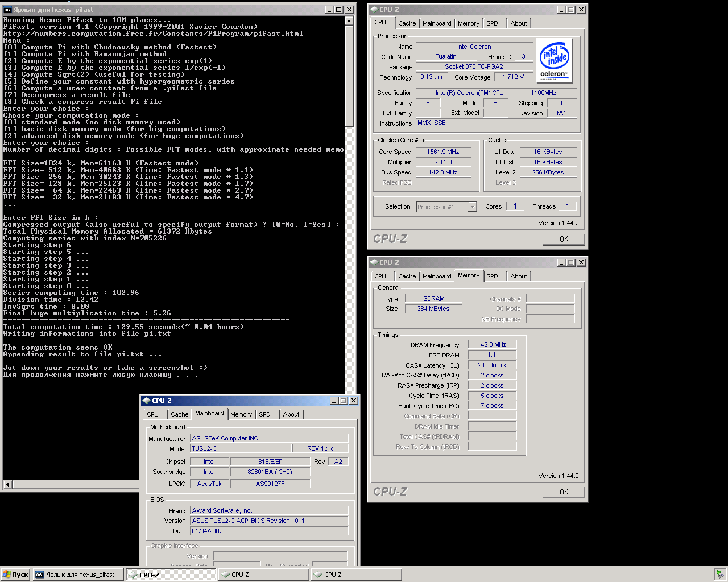
Task: Activate the first CPU-Z taskbar button
Action: pyautogui.click(x=171, y=575)
